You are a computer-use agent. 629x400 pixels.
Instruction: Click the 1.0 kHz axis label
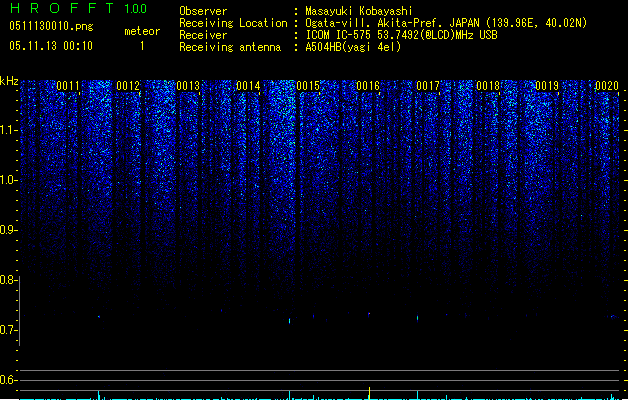(x=8, y=180)
